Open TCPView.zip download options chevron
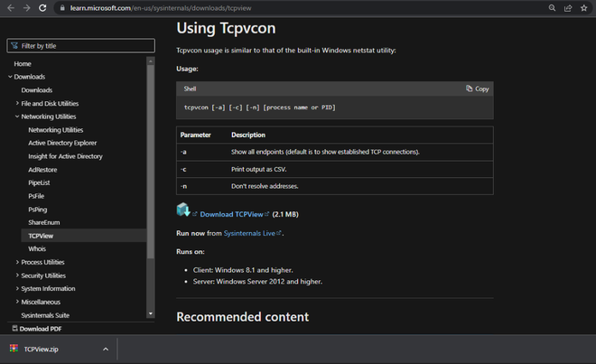 (106, 349)
